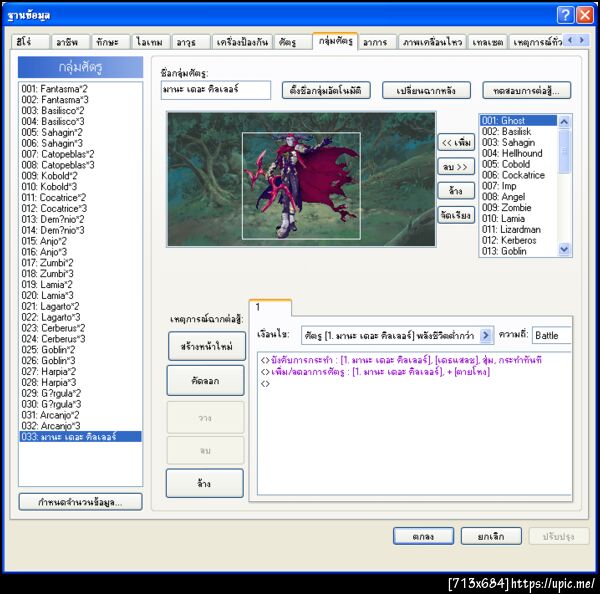This screenshot has width=600, height=594.
Task: Click the ล้าง button beside troop preview
Action: pyautogui.click(x=456, y=191)
